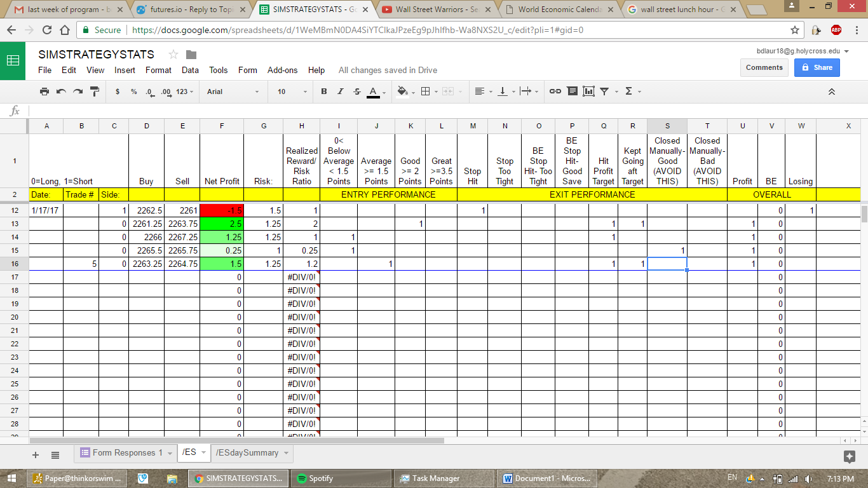Format selection as currency

pos(118,91)
